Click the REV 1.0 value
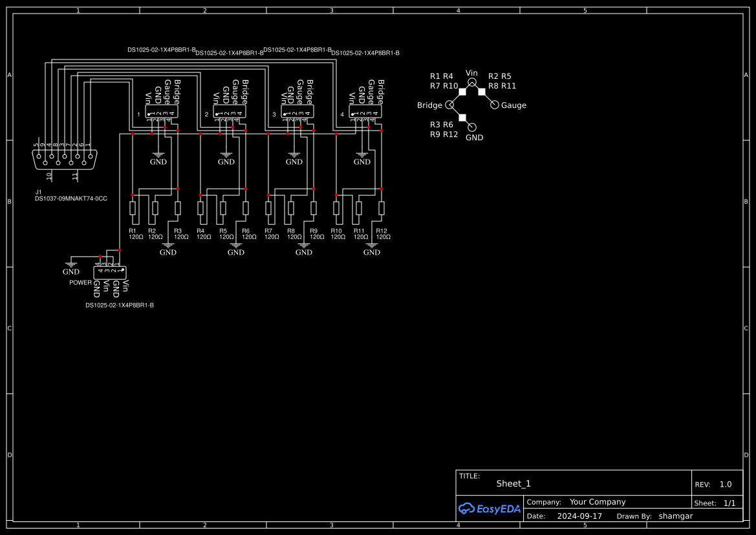 coord(725,483)
